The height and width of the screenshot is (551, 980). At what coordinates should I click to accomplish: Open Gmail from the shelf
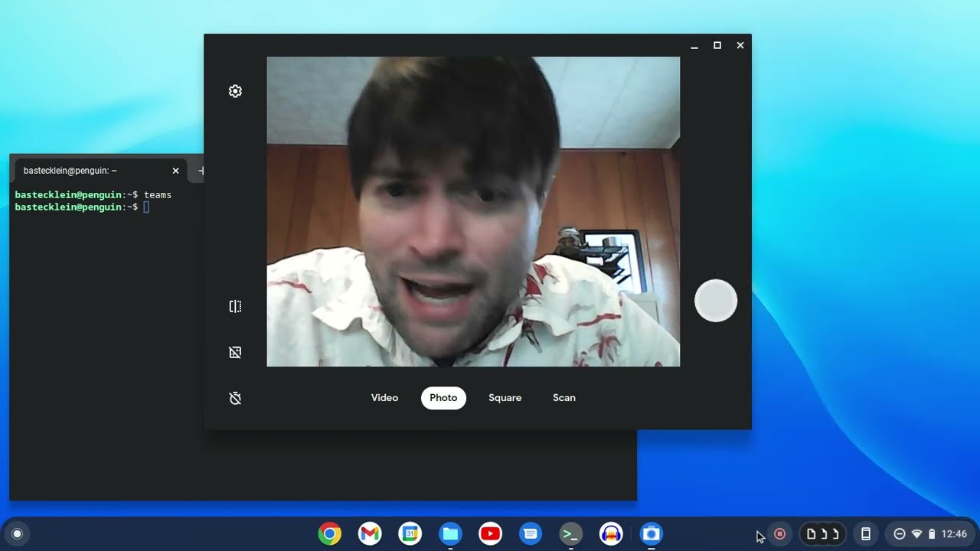(x=370, y=534)
